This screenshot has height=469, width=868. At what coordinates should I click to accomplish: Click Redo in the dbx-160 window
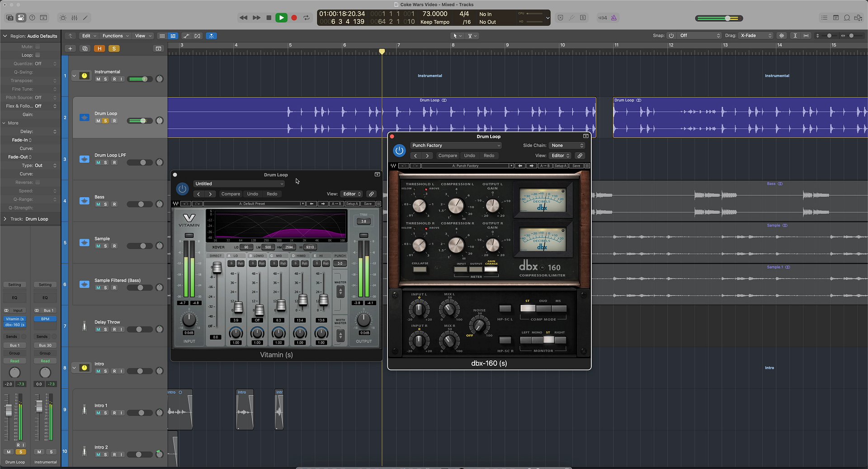489,156
